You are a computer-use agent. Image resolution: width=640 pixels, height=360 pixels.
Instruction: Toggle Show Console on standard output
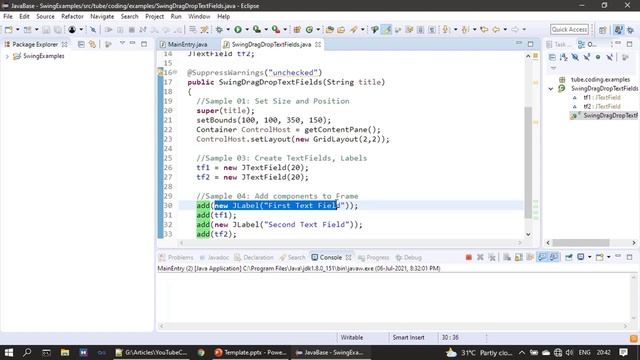[542, 257]
